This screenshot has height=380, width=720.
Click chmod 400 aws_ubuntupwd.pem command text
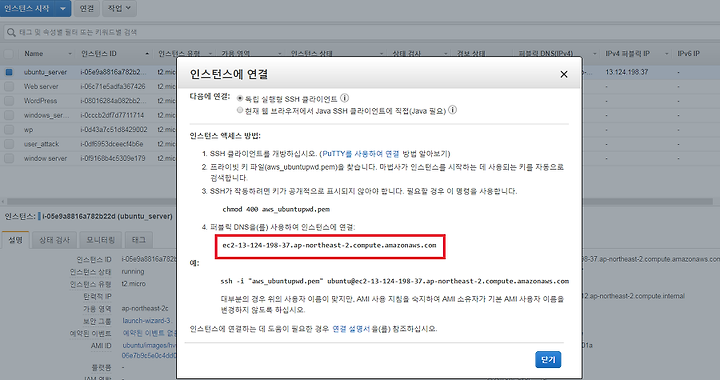pos(276,209)
